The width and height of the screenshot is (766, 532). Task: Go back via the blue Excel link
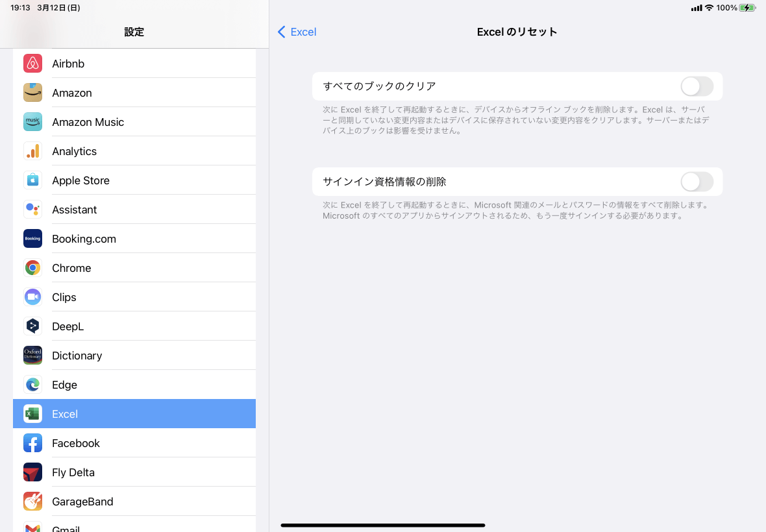pyautogui.click(x=303, y=32)
